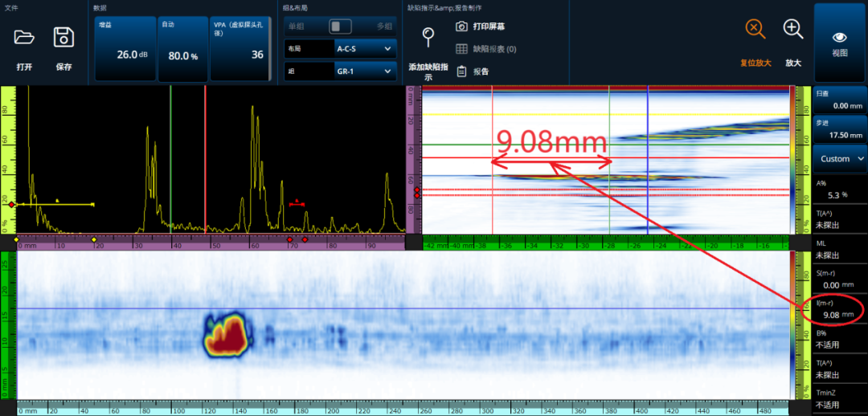Open a file with the 打开 folder icon
This screenshot has height=416, width=868.
tap(24, 38)
